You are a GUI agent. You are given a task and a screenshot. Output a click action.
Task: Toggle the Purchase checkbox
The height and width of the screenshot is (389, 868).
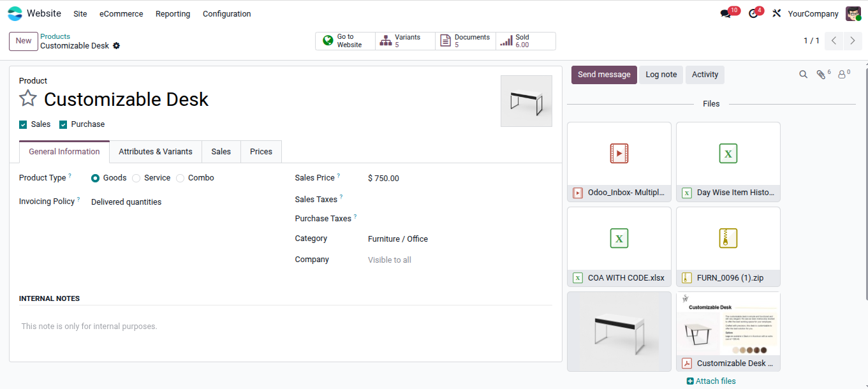pos(63,124)
